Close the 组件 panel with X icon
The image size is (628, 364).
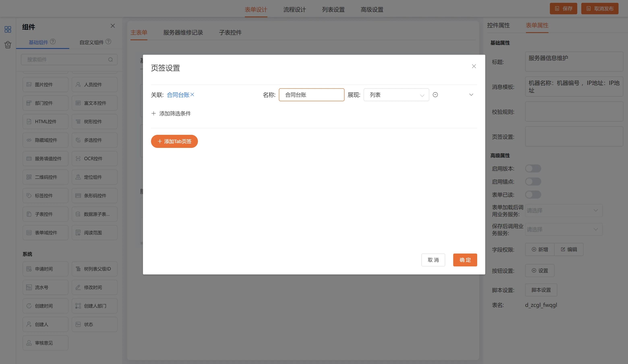(x=113, y=26)
